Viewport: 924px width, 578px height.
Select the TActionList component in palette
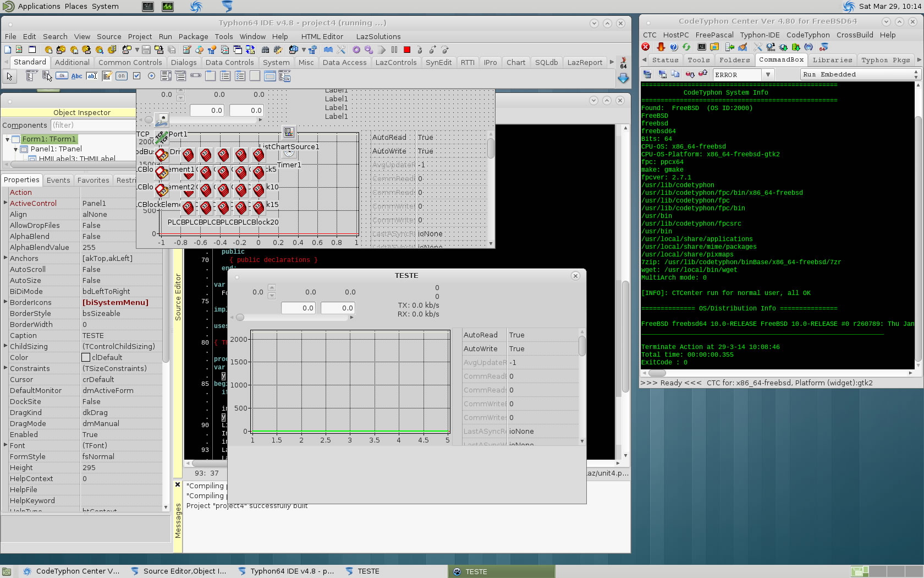click(x=285, y=76)
